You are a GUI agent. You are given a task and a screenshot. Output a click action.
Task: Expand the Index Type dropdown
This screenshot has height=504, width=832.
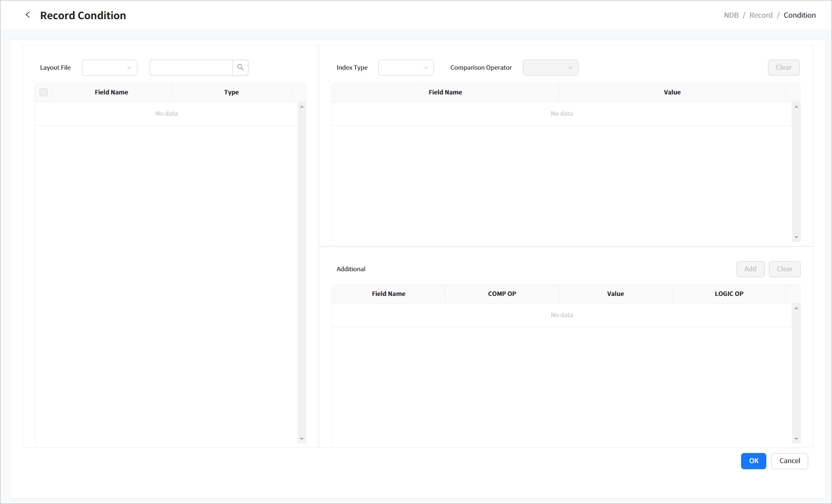[406, 68]
